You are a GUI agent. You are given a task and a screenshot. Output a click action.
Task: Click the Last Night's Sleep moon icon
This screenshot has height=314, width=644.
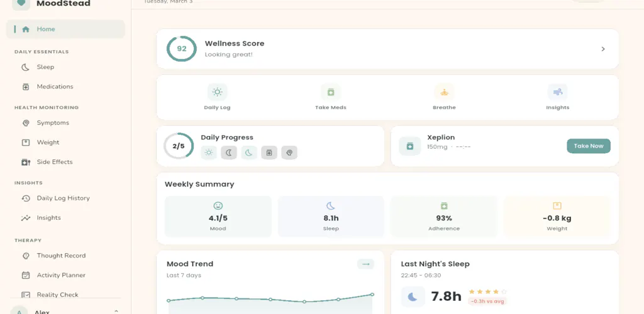point(413,297)
